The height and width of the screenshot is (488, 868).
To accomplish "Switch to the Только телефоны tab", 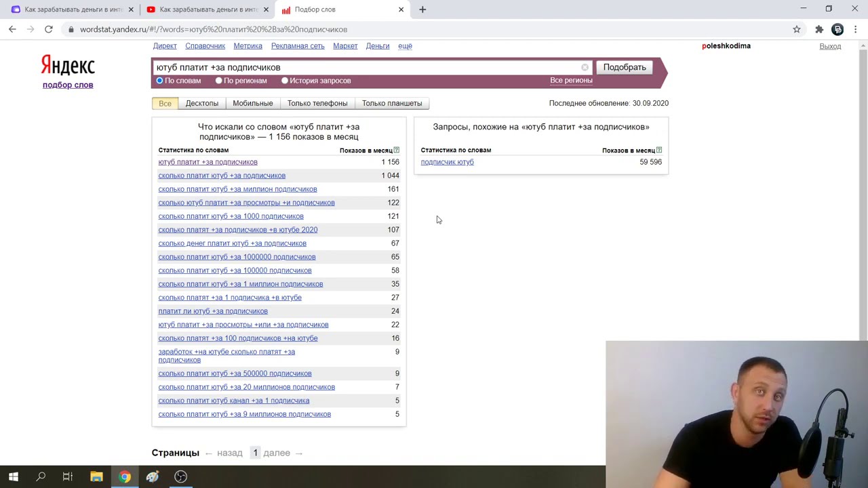I will pyautogui.click(x=317, y=103).
